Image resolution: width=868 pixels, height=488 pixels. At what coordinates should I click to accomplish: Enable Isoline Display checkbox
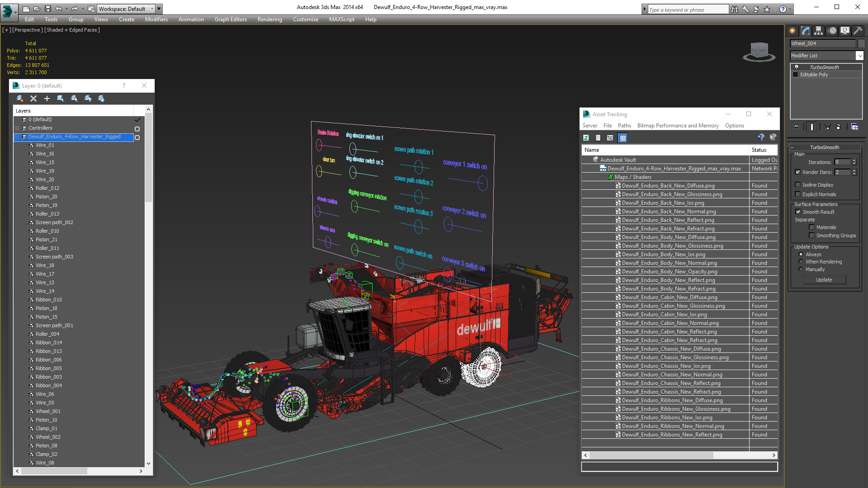coord(797,185)
